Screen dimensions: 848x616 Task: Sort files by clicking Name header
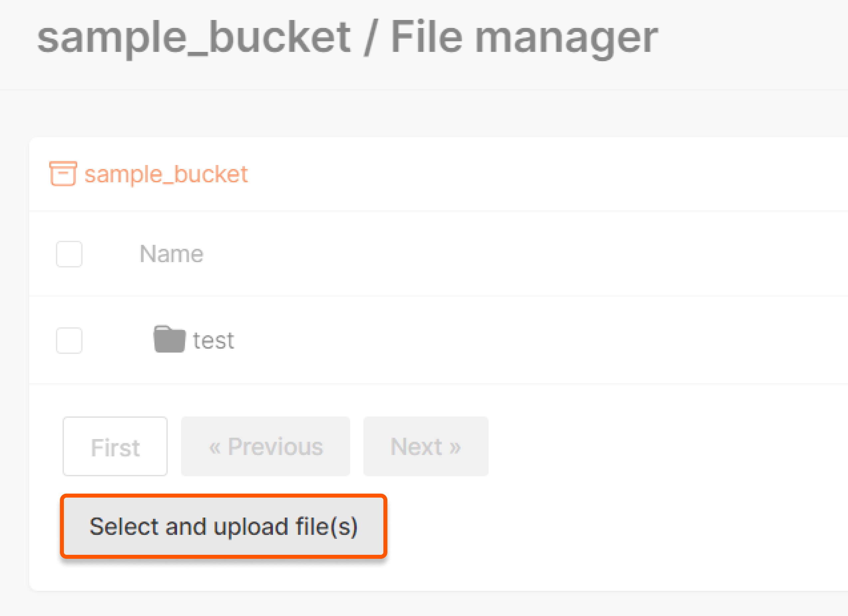pyautogui.click(x=171, y=254)
